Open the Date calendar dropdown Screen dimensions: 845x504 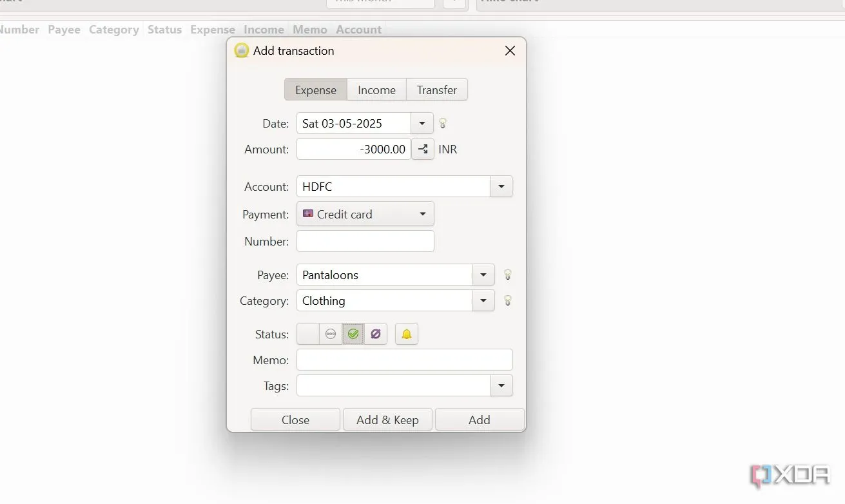click(422, 123)
